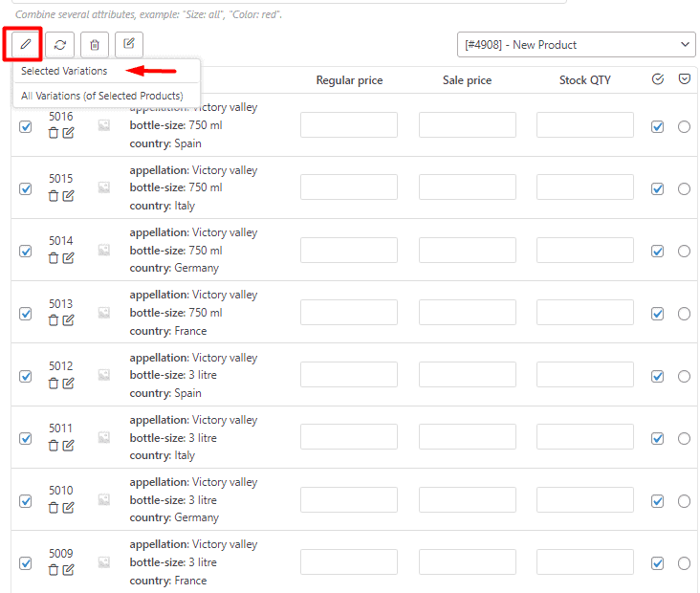
Task: Choose Selected Variations from the menu
Action: pyautogui.click(x=64, y=71)
